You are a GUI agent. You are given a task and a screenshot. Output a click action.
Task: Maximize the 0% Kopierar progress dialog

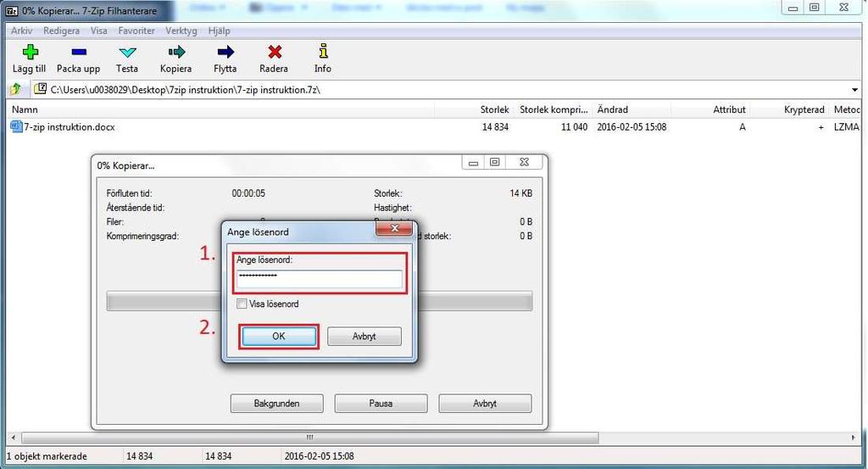[x=495, y=162]
